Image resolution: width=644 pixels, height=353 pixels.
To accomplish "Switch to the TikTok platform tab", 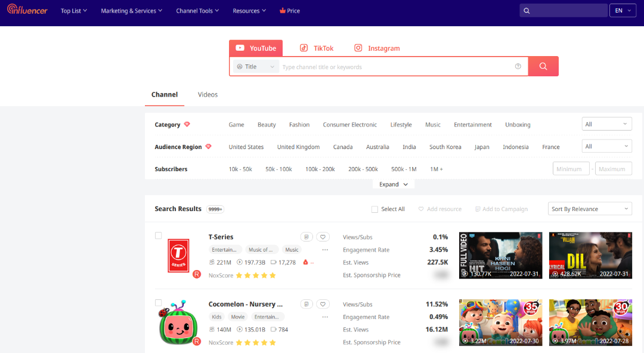I will pos(316,48).
